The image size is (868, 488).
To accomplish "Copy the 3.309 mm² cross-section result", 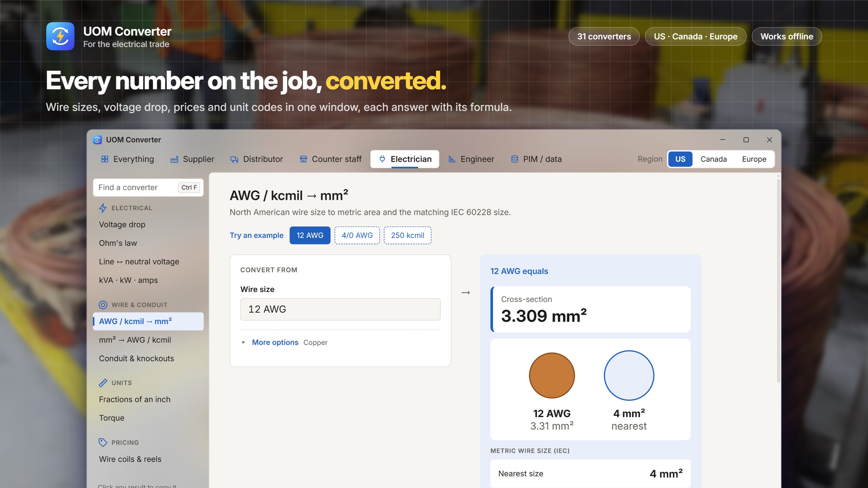I will [590, 309].
